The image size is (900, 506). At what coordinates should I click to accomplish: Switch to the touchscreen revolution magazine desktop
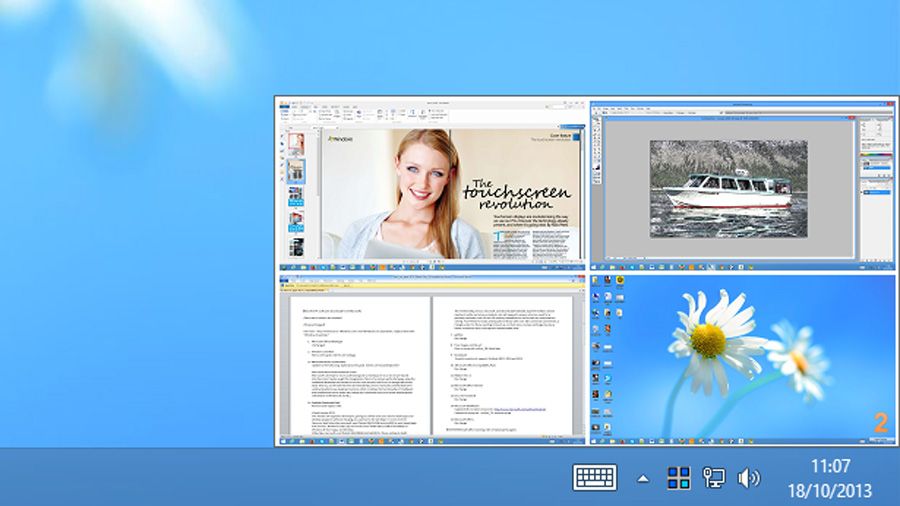(432, 185)
